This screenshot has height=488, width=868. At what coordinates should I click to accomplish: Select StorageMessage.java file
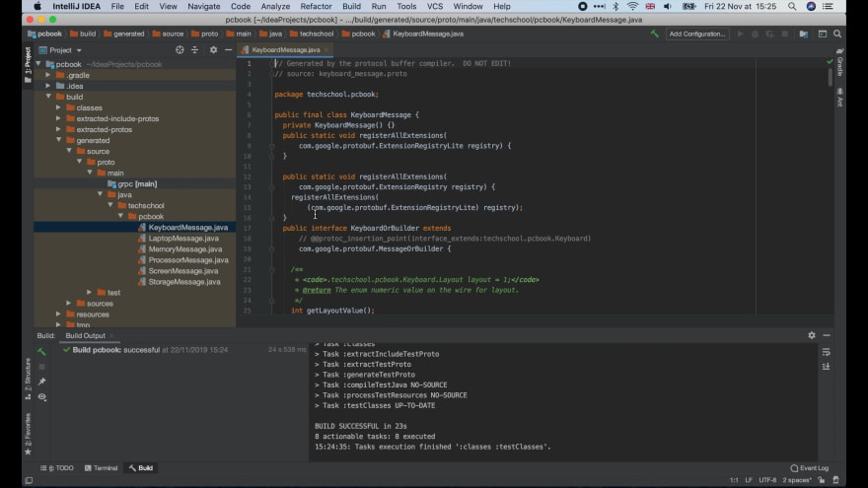184,282
